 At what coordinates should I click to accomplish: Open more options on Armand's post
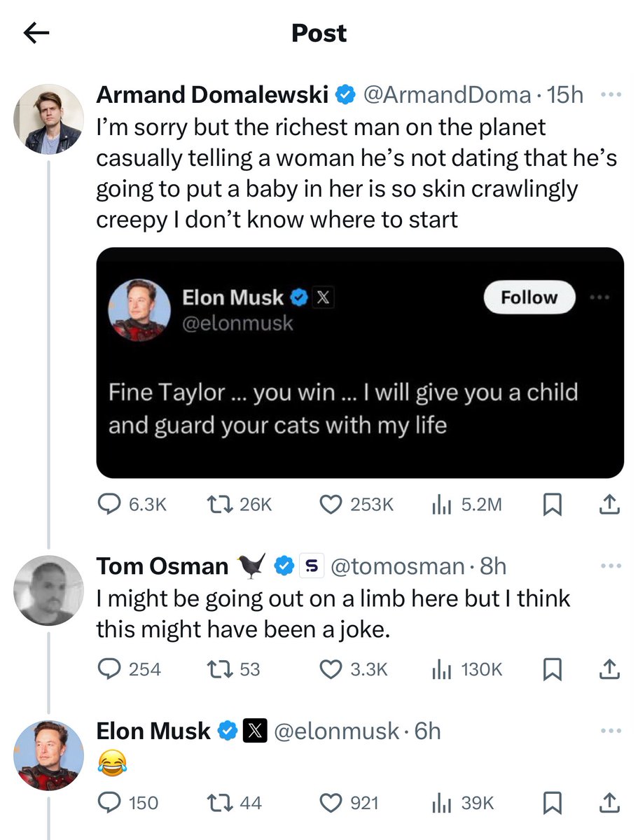(611, 95)
